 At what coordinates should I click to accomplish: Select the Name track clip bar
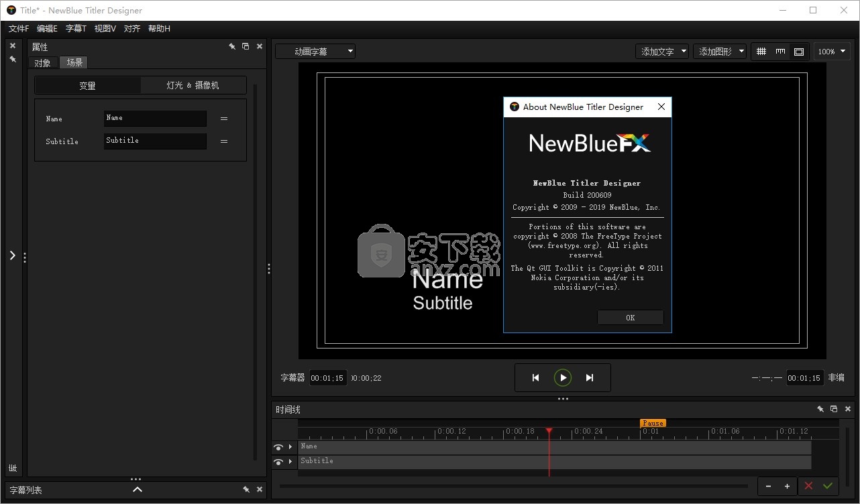[x=555, y=447]
